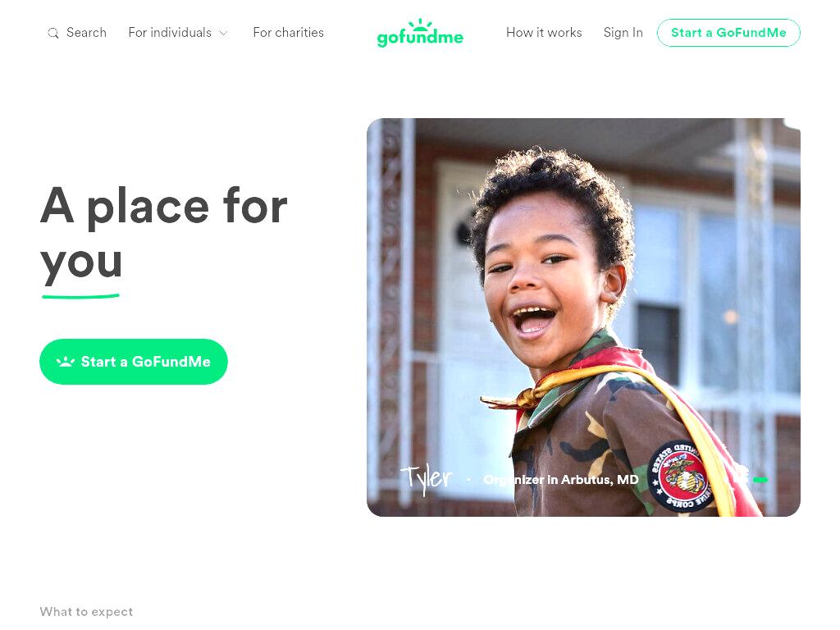Screen dimensions: 840x630
Task: Open the For charities link
Action: [x=288, y=33]
